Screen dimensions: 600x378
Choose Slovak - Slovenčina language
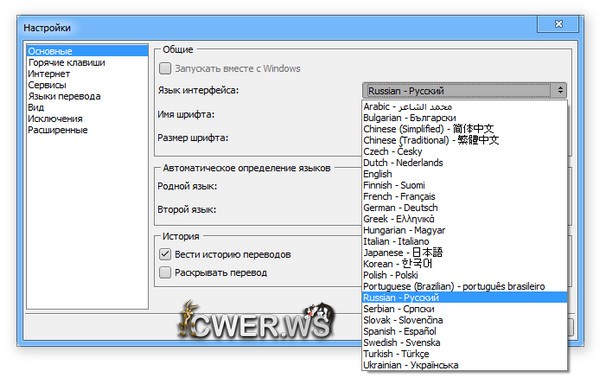(464, 320)
